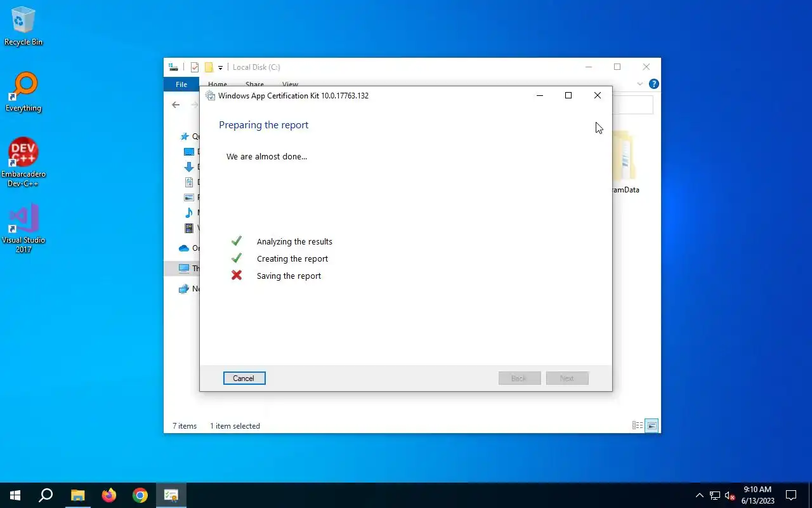This screenshot has height=508, width=812.
Task: Select the Videos film icon in Explorer sidebar
Action: (188, 228)
